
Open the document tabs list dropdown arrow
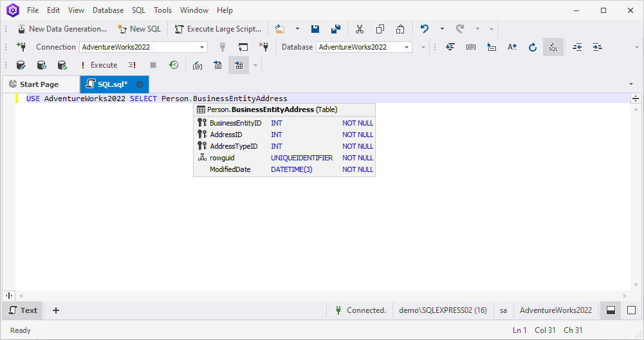click(x=631, y=84)
